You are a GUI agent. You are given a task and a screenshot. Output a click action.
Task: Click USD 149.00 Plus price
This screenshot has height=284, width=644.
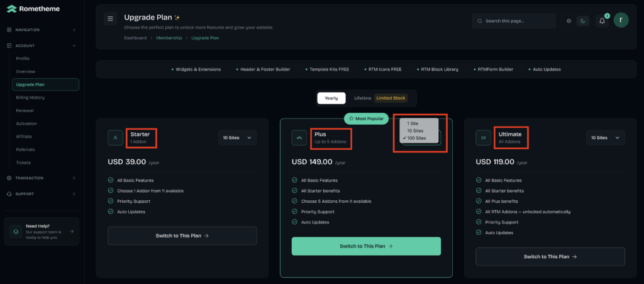coord(312,162)
